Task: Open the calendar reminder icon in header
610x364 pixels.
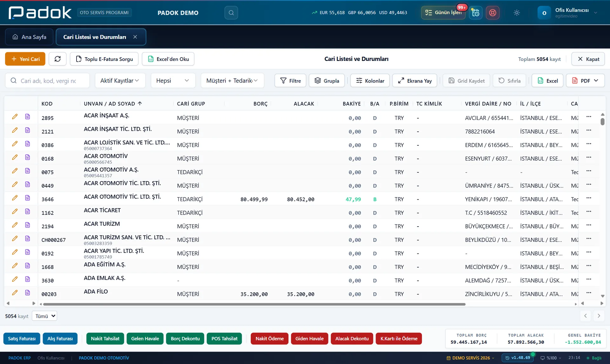Action: pyautogui.click(x=476, y=13)
